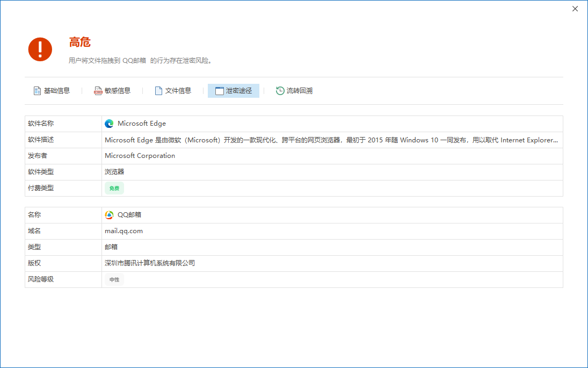Click the 高危 heading title
Viewport: 588px width, 368px height.
pos(79,42)
